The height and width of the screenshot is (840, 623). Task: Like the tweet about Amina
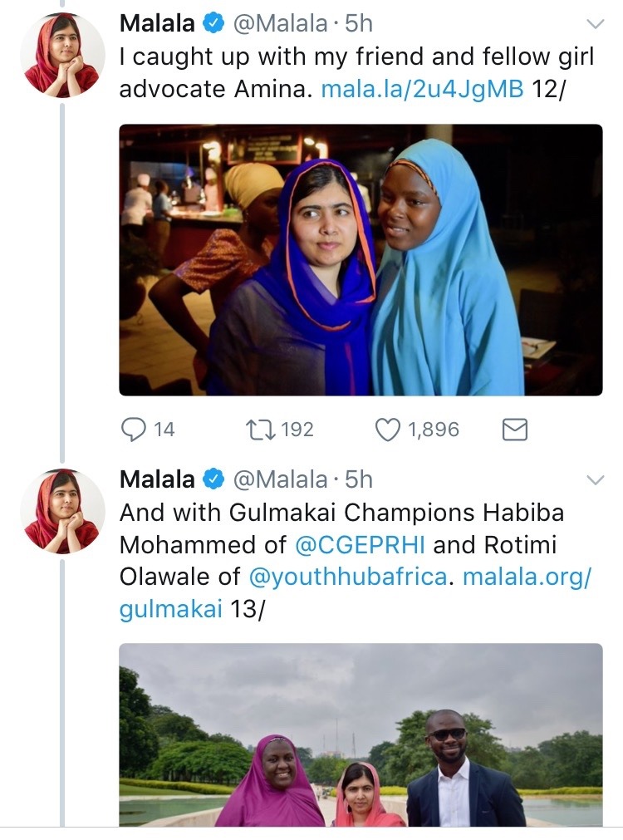(x=388, y=429)
